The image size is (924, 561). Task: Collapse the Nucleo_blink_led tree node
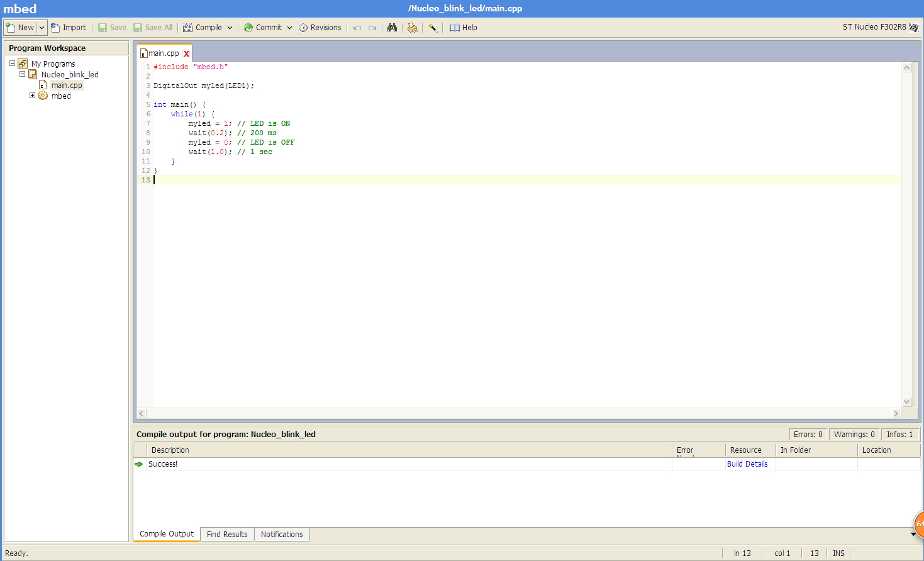(22, 74)
